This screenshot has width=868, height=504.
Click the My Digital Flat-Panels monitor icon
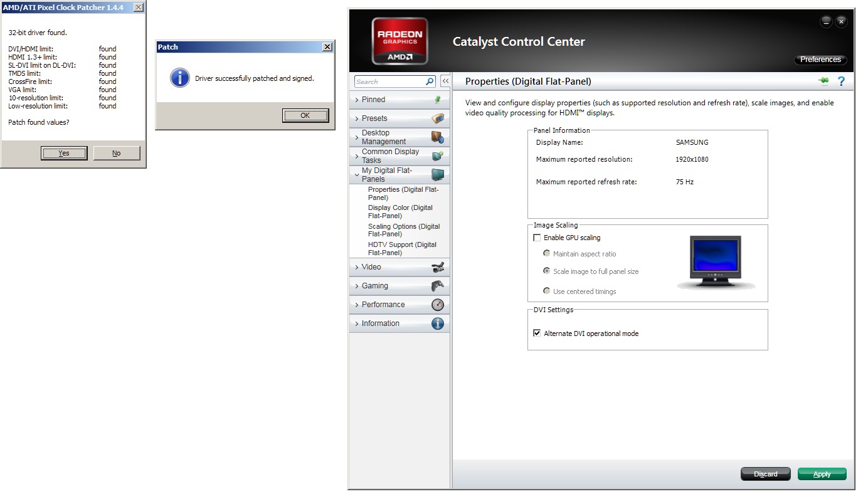[438, 175]
